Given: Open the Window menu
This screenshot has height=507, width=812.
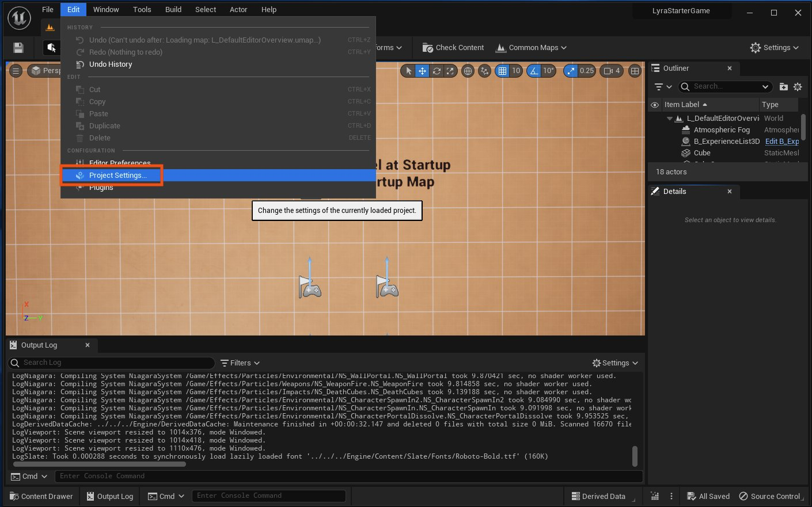Looking at the screenshot, I should tap(106, 10).
